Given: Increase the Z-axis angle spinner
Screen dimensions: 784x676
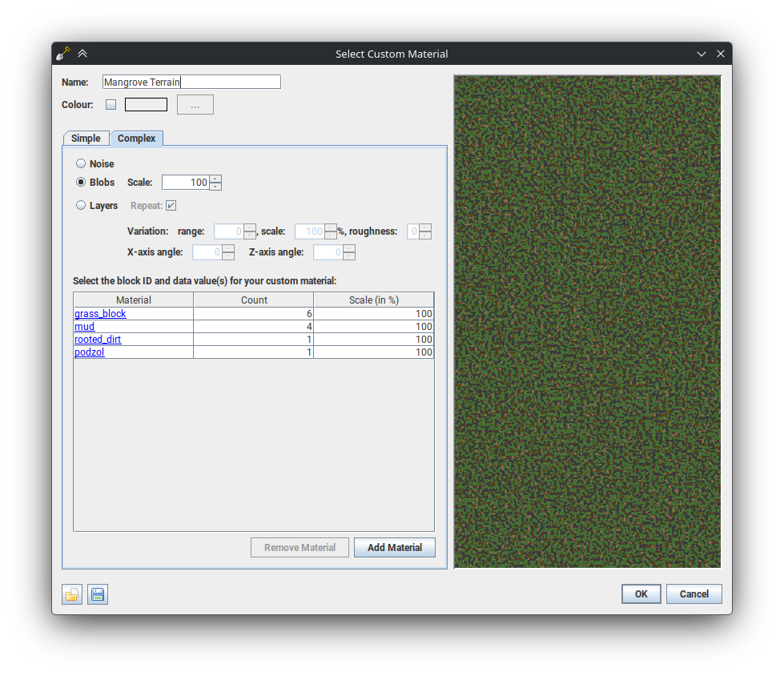Looking at the screenshot, I should pyautogui.click(x=349, y=249).
